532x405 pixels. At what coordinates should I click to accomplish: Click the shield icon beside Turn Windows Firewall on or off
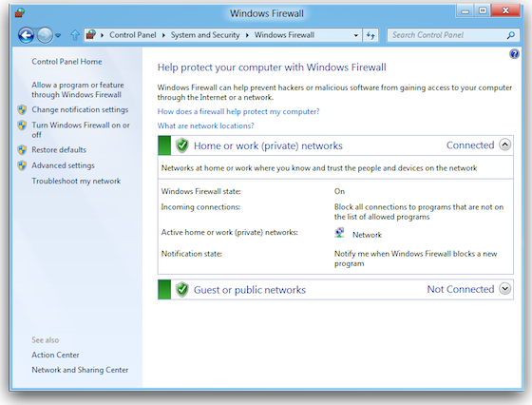tap(23, 125)
